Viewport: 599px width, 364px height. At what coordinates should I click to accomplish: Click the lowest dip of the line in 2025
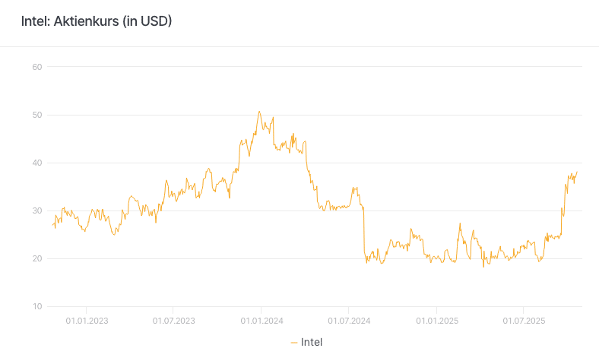[x=483, y=266]
